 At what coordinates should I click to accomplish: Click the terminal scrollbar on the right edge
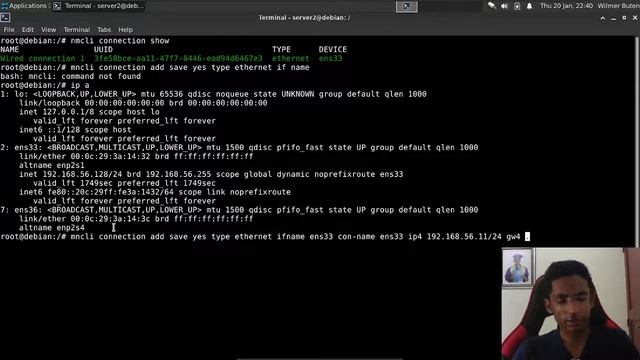(637, 141)
